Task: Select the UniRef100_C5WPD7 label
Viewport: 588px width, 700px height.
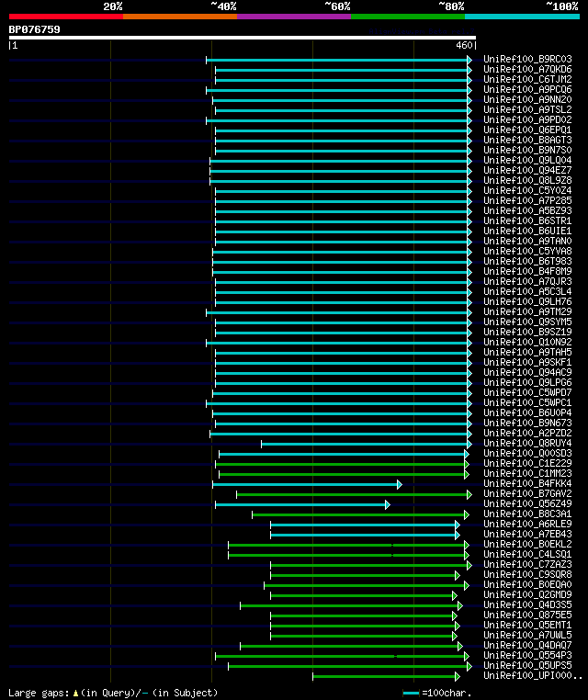Action: (x=527, y=392)
